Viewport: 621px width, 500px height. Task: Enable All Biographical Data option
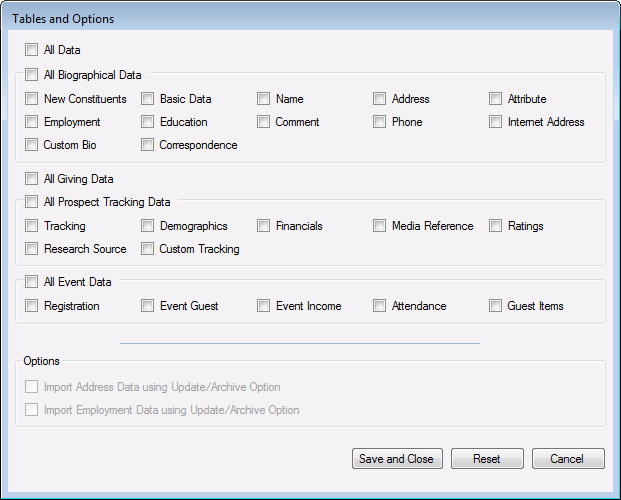31,74
